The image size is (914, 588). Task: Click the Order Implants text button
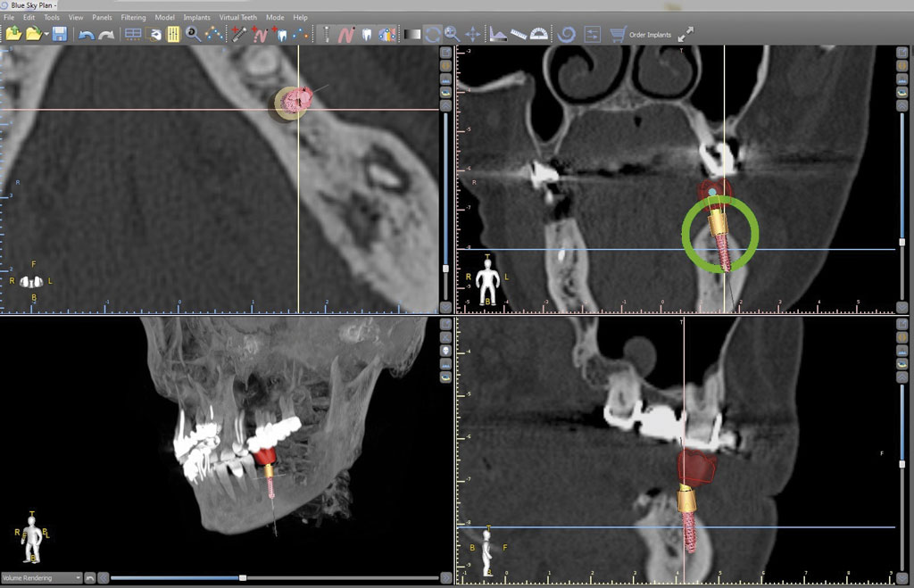(650, 35)
